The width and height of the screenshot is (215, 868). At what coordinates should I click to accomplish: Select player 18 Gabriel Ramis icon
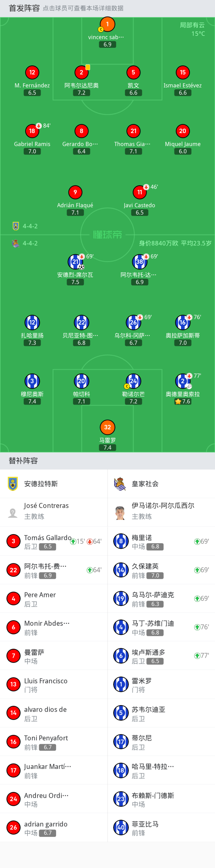click(x=32, y=131)
